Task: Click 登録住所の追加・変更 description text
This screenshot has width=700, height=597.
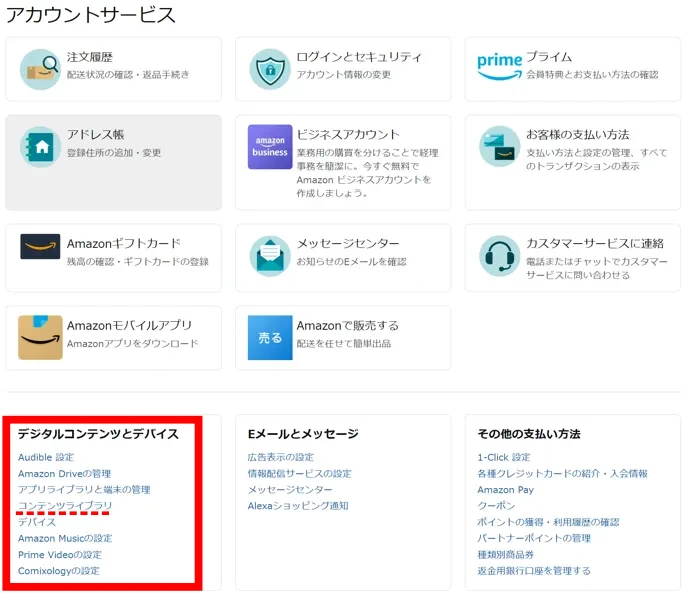Action: click(114, 153)
